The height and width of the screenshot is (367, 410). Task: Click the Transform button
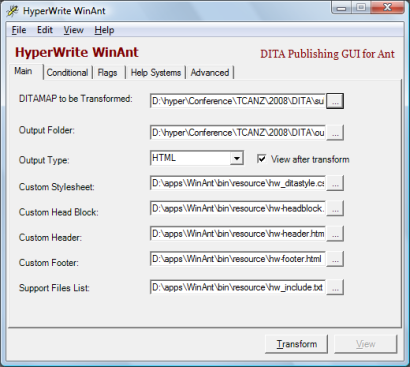click(296, 344)
